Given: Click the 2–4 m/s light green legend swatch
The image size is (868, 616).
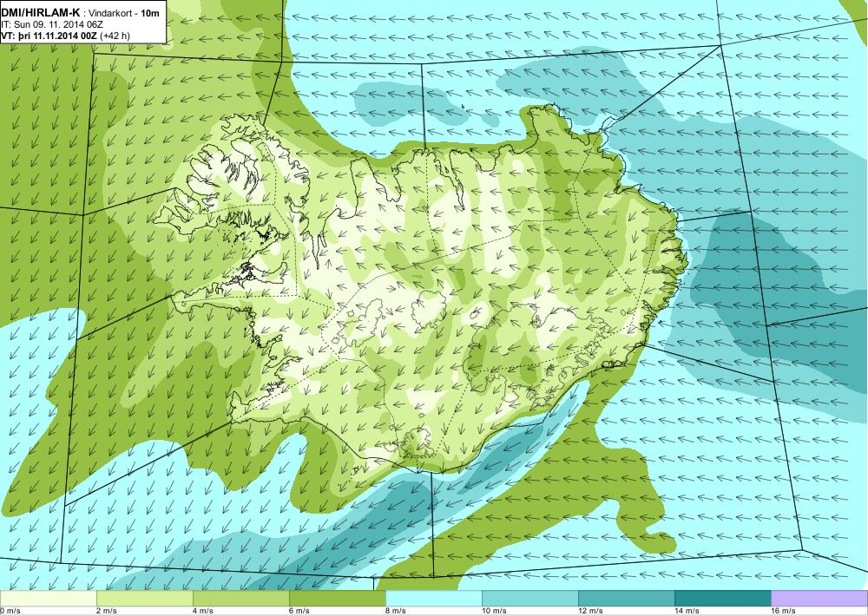Looking at the screenshot, I should [x=144, y=598].
